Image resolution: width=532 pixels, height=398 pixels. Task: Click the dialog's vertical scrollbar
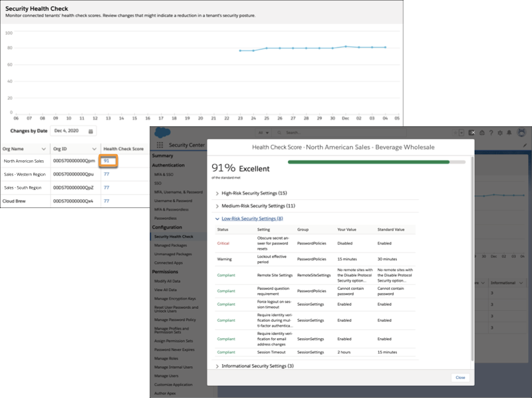click(x=472, y=259)
